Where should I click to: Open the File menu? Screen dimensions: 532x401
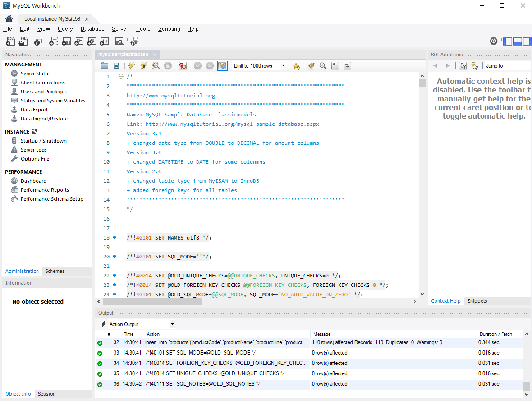coord(8,29)
